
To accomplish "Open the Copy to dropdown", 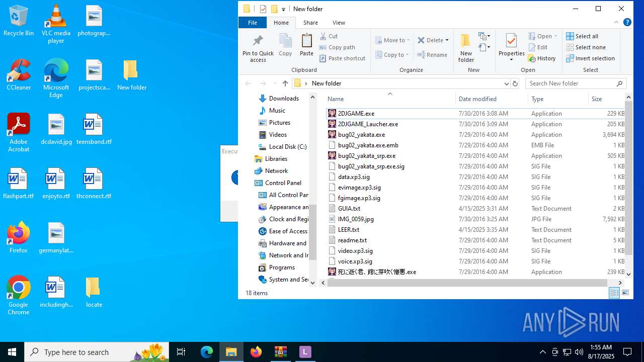I will [392, 55].
